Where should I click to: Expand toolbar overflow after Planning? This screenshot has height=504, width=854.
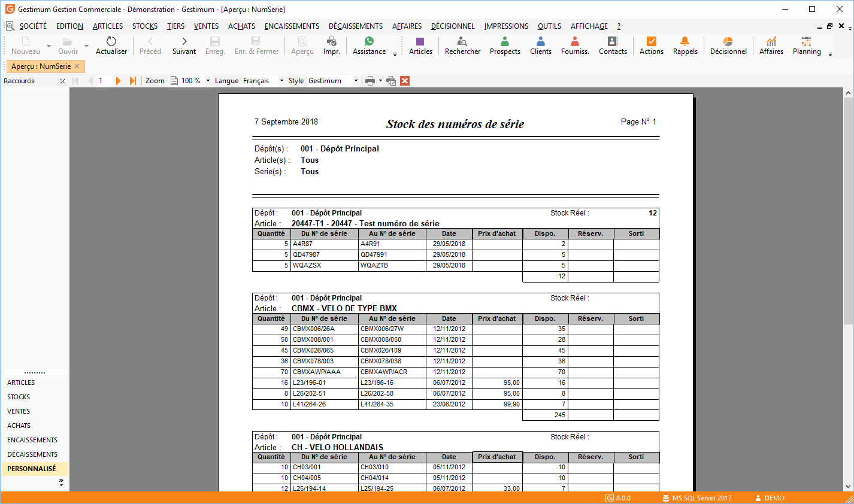click(x=830, y=54)
